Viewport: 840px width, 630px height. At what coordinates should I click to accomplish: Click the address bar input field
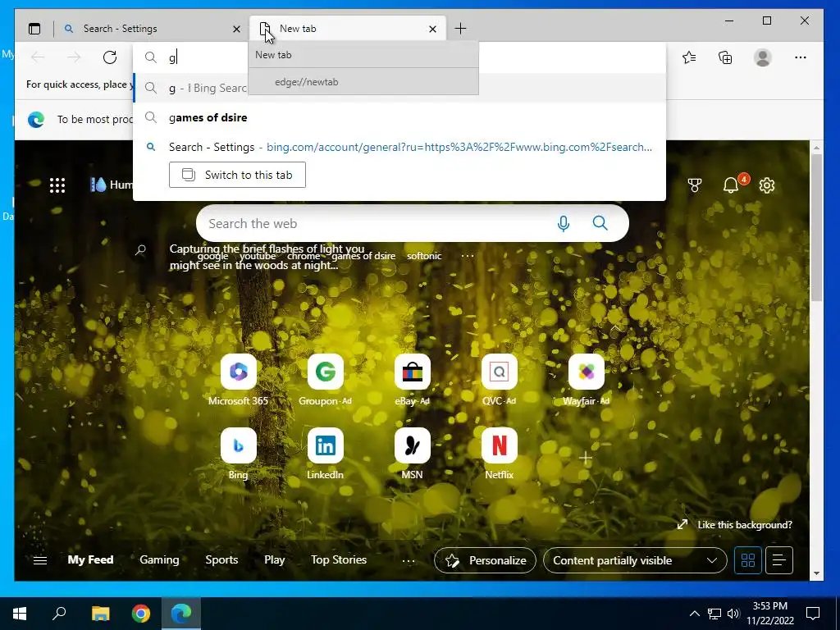click(399, 57)
